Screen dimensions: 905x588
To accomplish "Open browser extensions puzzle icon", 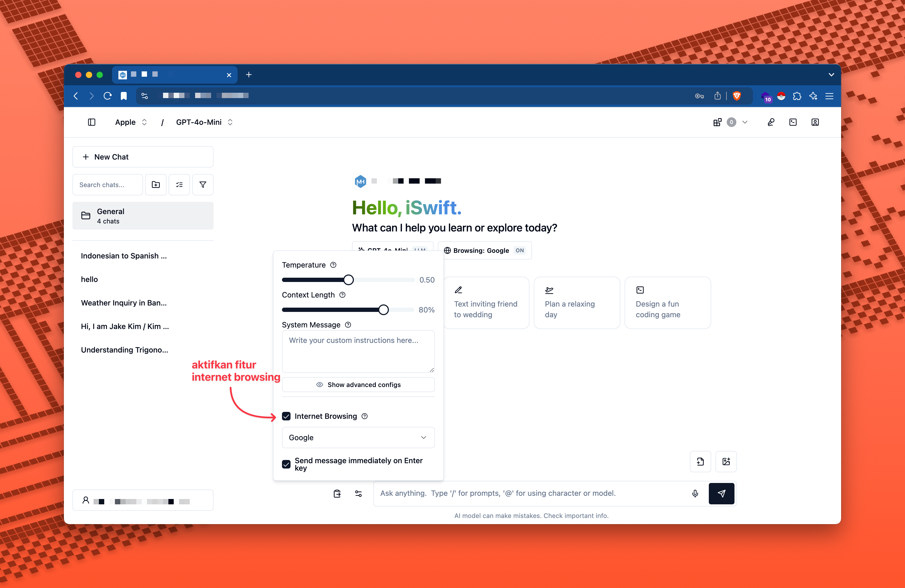I will point(797,96).
